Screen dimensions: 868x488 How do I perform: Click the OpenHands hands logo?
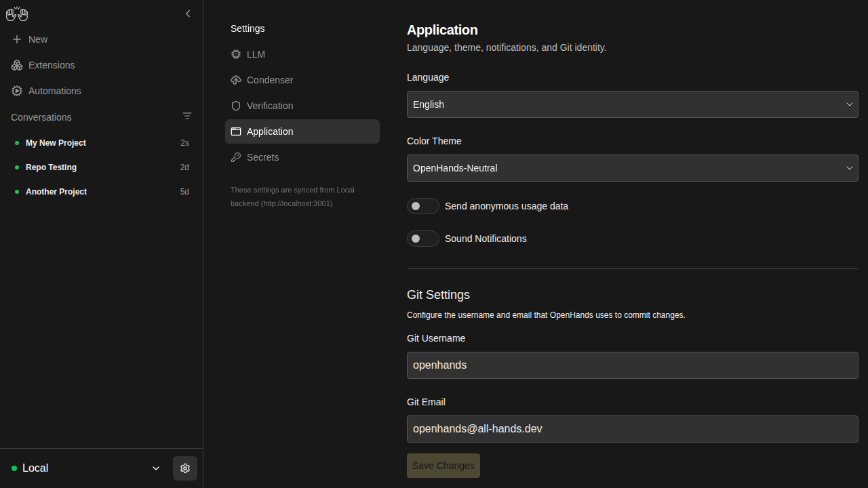coord(17,14)
